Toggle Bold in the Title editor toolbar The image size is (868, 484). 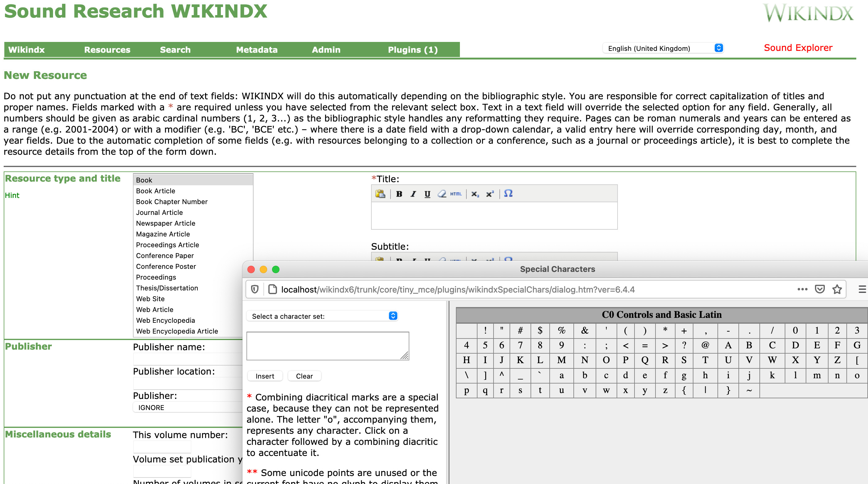click(x=399, y=194)
